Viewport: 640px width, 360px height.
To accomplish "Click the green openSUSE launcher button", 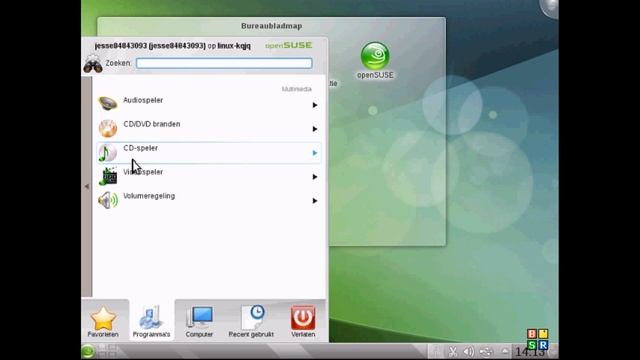I will tap(88, 351).
